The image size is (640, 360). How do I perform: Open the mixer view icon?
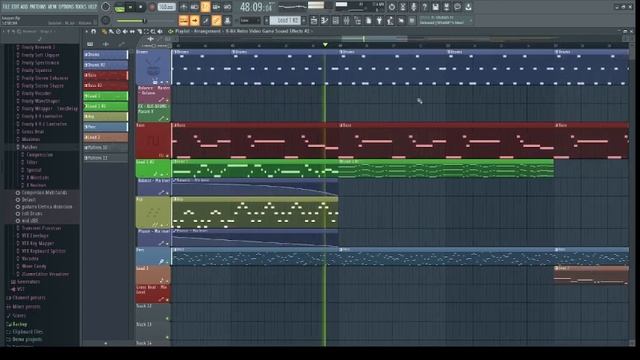347,20
